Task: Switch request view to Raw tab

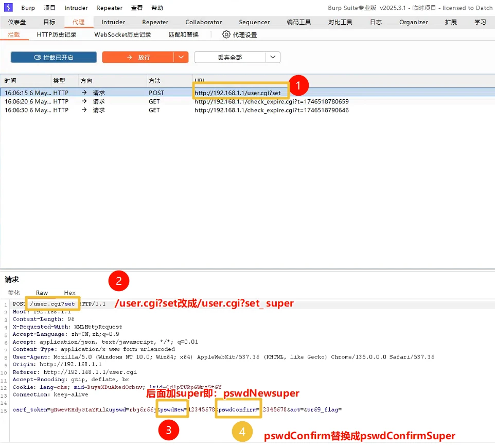Action: pyautogui.click(x=42, y=293)
